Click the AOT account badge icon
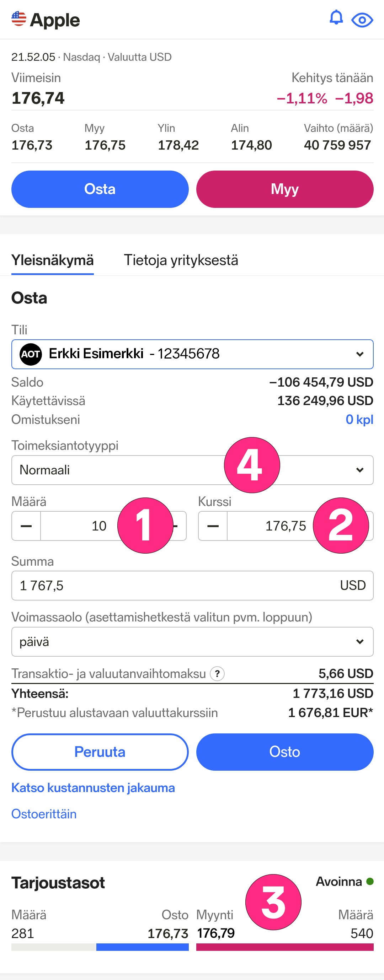The height and width of the screenshot is (980, 384). coord(31,354)
